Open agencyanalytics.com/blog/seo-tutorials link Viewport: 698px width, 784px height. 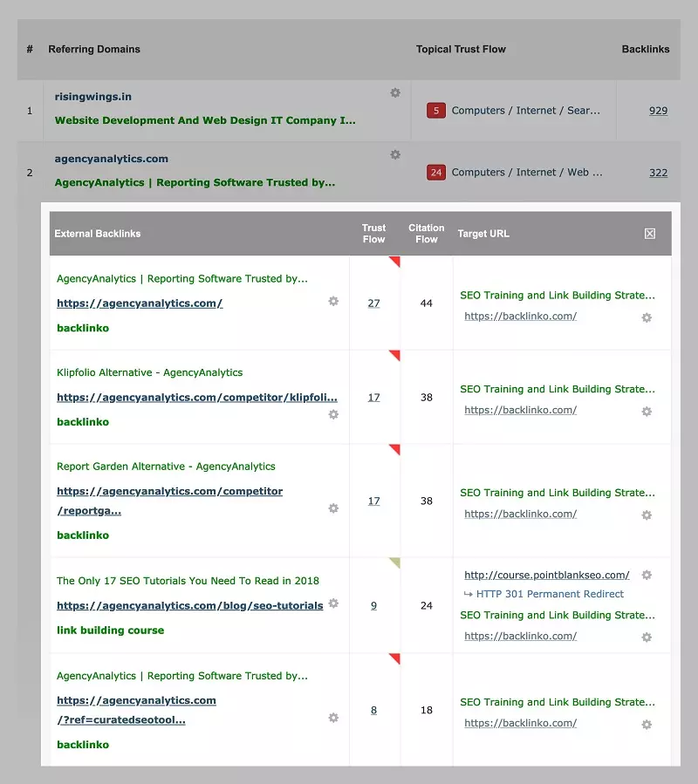189,605
